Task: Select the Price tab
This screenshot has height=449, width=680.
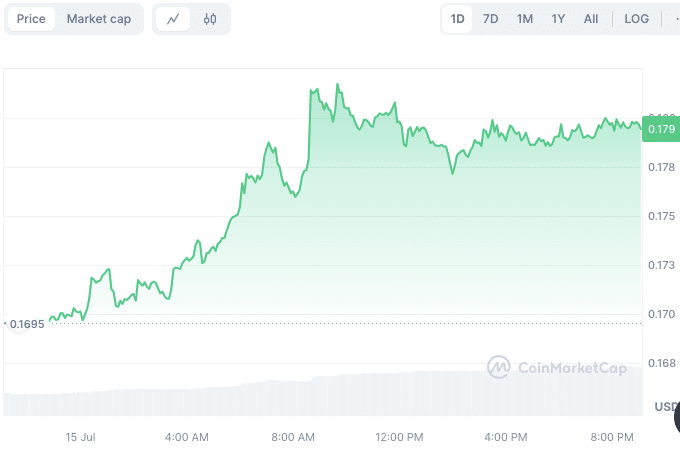Action: [x=31, y=19]
